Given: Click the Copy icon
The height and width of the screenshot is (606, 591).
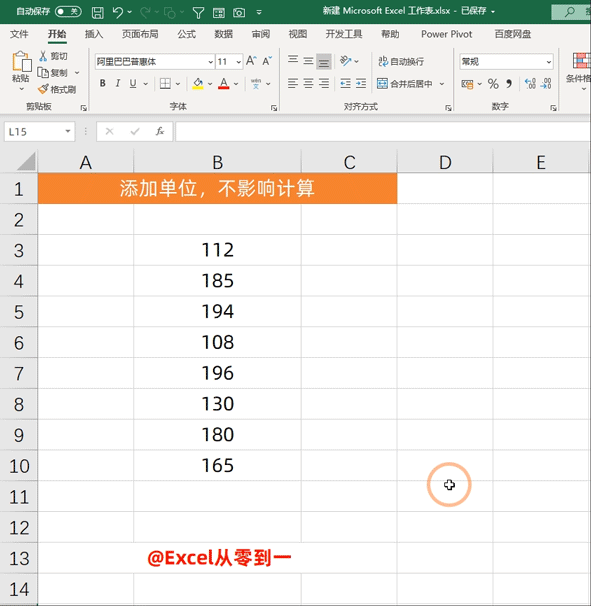Looking at the screenshot, I should click(x=43, y=72).
